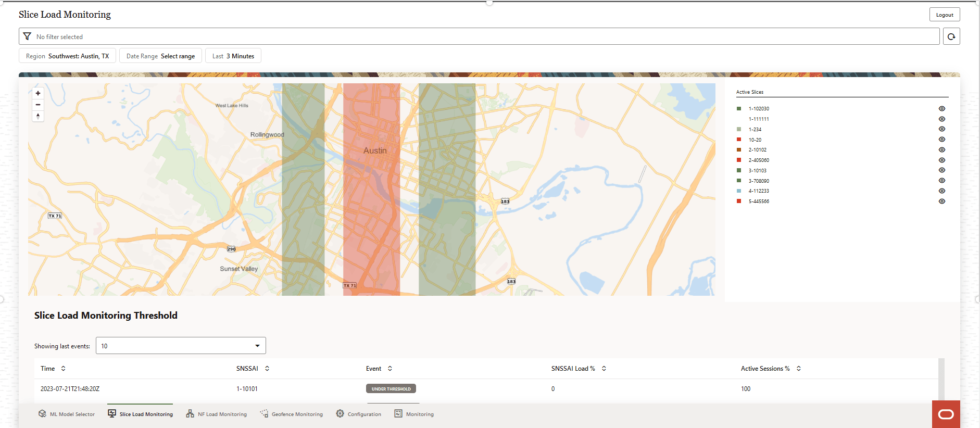Click the blue swatch for slice 4-112233
The height and width of the screenshot is (428, 980).
739,191
